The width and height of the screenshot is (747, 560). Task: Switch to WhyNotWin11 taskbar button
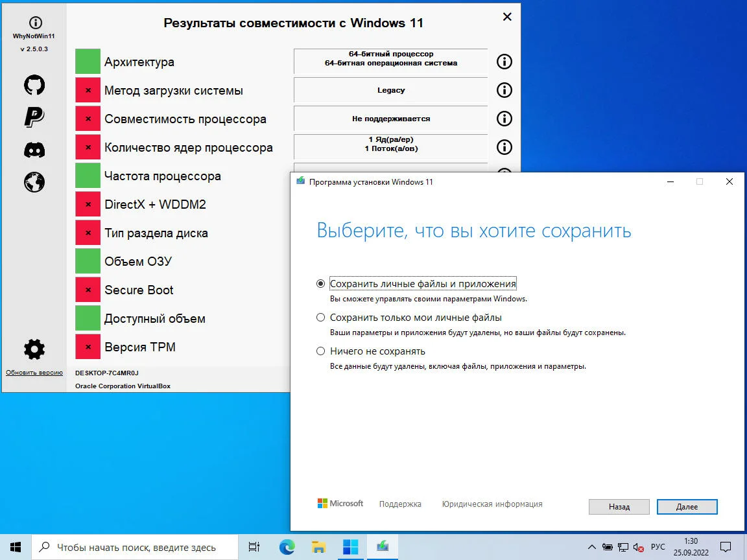point(350,547)
